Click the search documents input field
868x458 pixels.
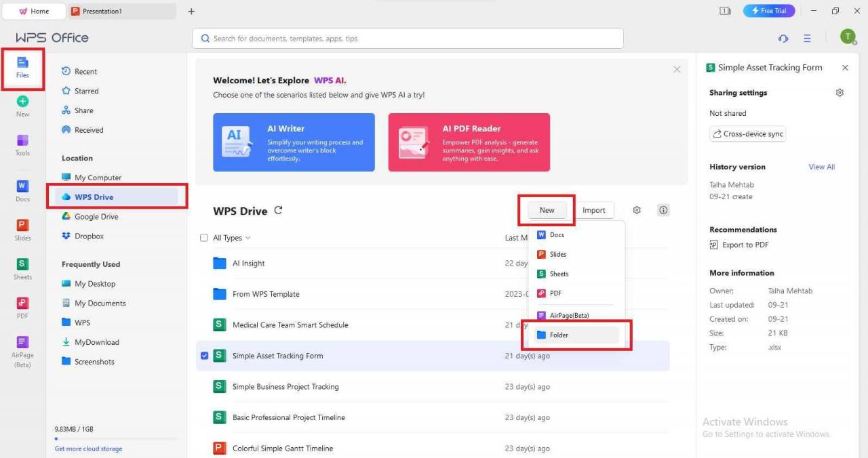pyautogui.click(x=407, y=38)
